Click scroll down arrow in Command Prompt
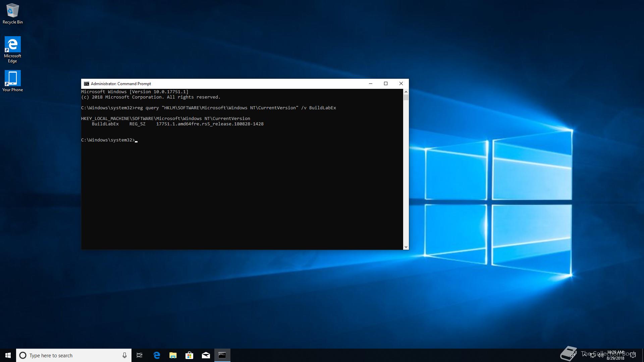The image size is (644, 362). 406,247
